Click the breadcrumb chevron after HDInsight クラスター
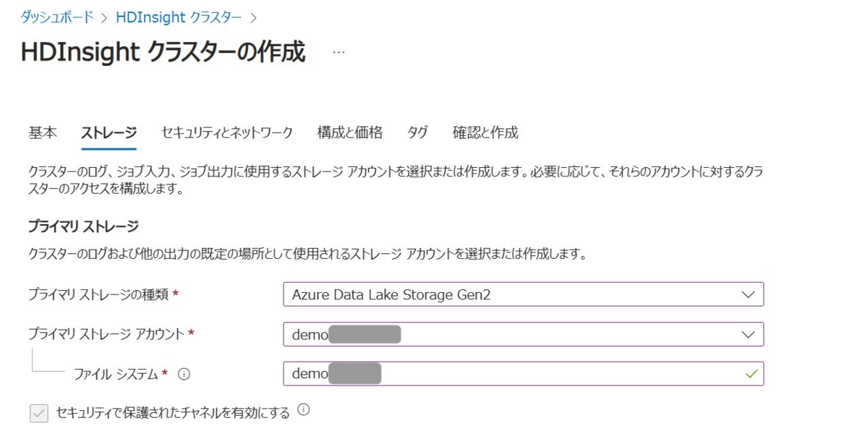Viewport: 868px width, 447px height. pos(253,17)
